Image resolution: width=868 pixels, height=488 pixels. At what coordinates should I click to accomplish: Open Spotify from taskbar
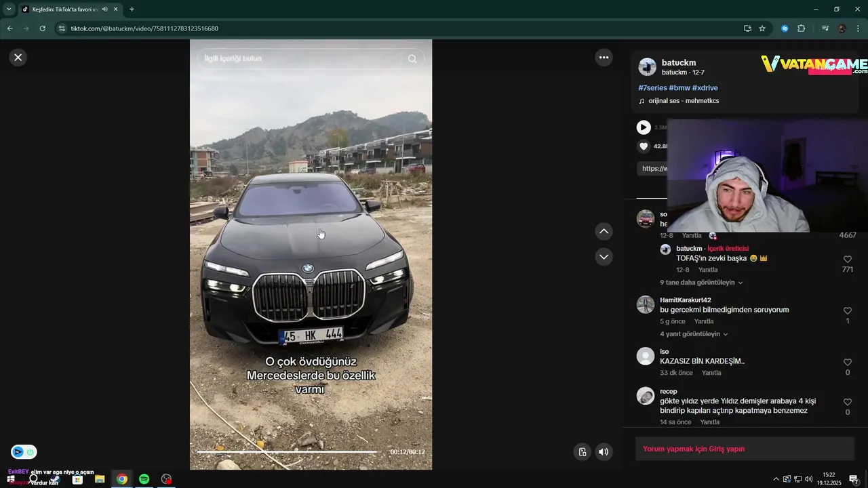coord(144,479)
